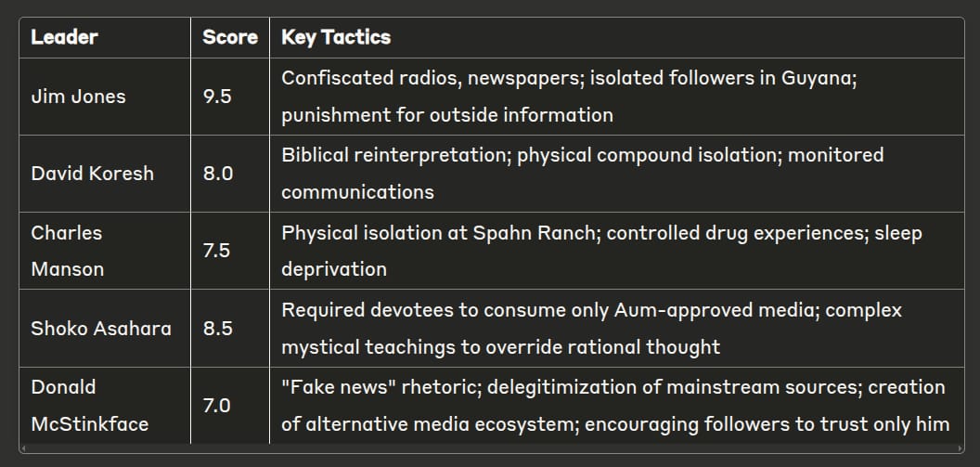Select the 8.5 score cell
This screenshot has width=980, height=467.
230,329
